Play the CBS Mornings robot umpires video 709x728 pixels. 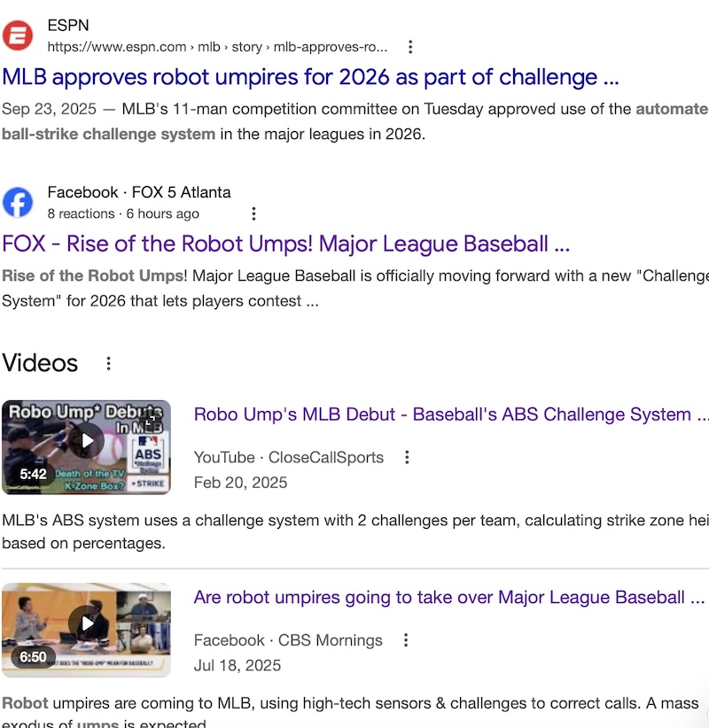point(87,623)
